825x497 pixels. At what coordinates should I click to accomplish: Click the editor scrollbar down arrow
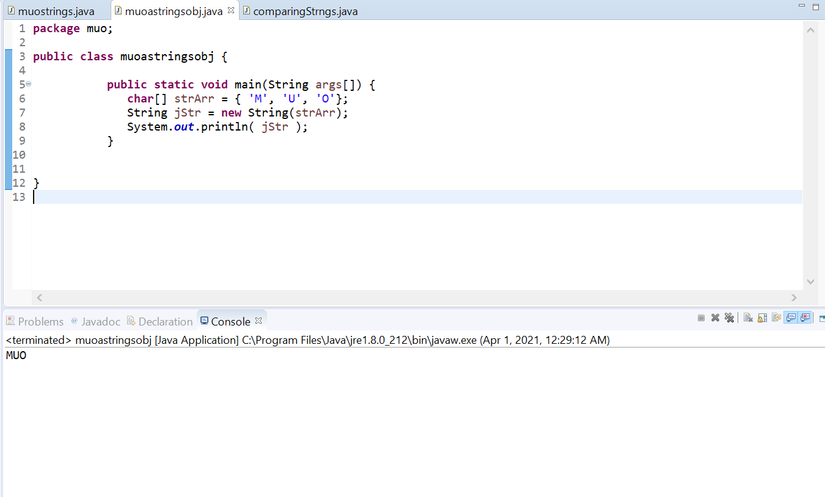810,281
